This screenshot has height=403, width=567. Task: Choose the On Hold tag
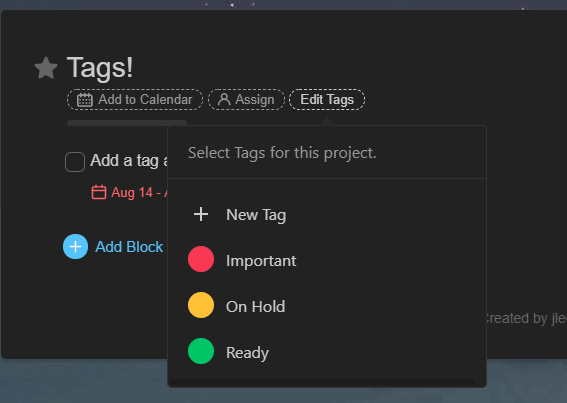(x=327, y=306)
